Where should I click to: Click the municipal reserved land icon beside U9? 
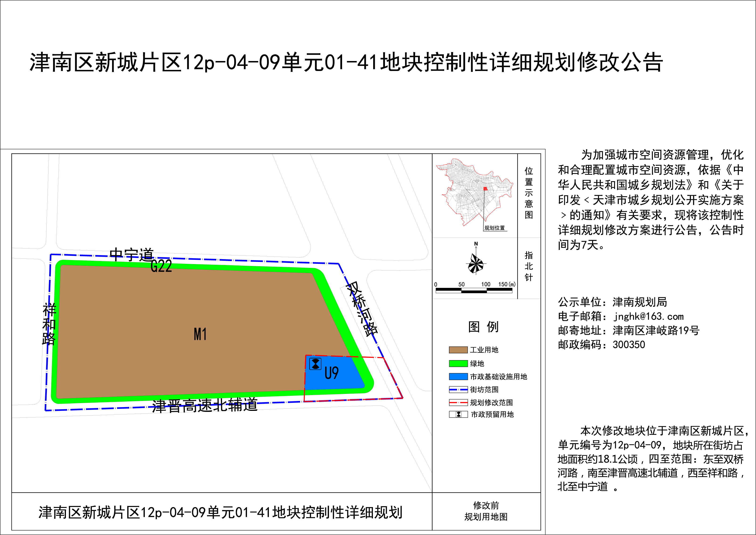(x=315, y=364)
